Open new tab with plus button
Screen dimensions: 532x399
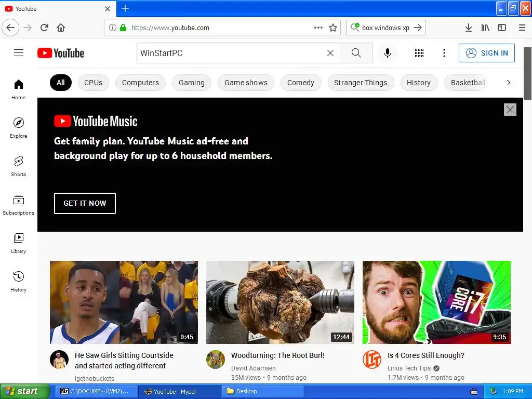point(125,8)
